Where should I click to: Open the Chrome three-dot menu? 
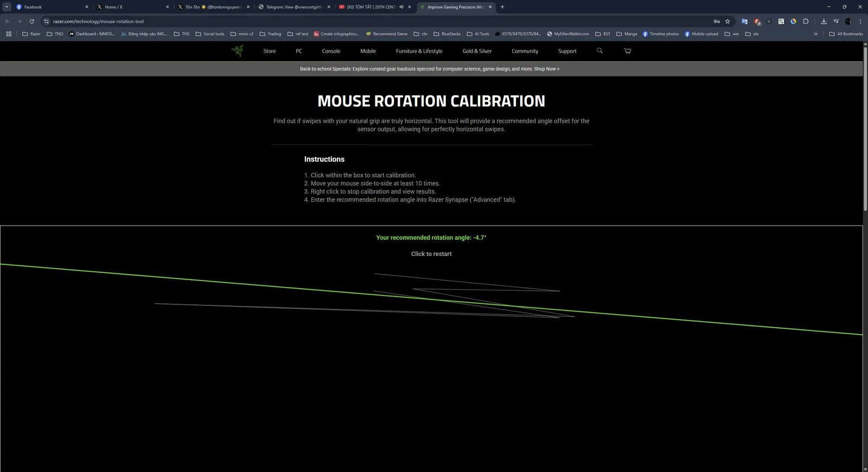pos(860,22)
